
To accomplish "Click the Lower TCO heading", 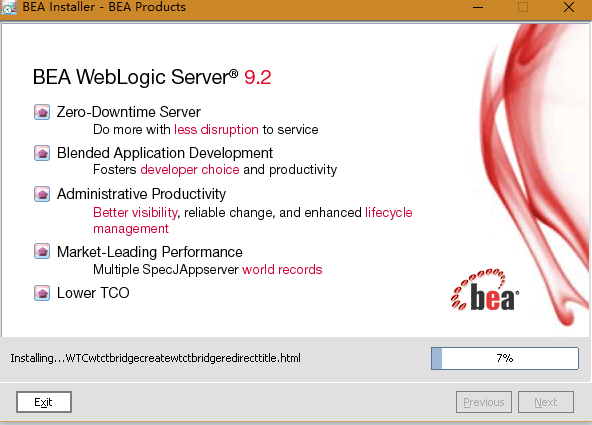I will click(93, 293).
